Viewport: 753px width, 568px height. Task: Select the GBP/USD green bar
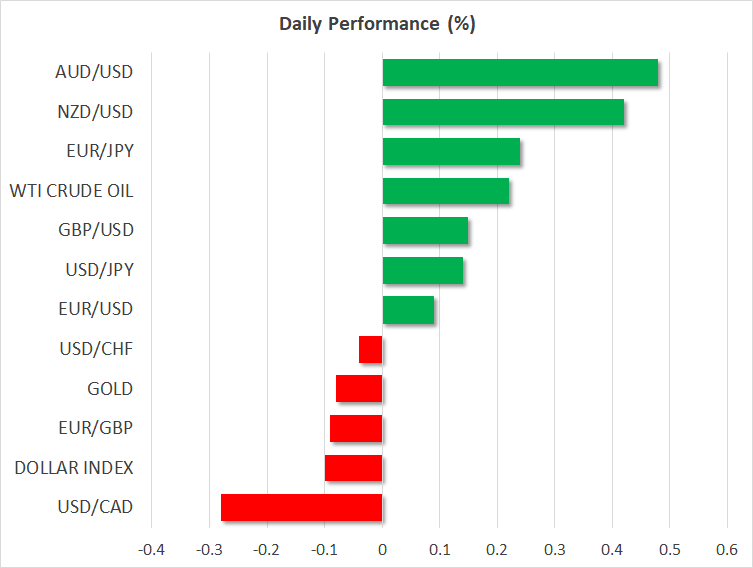(x=425, y=231)
